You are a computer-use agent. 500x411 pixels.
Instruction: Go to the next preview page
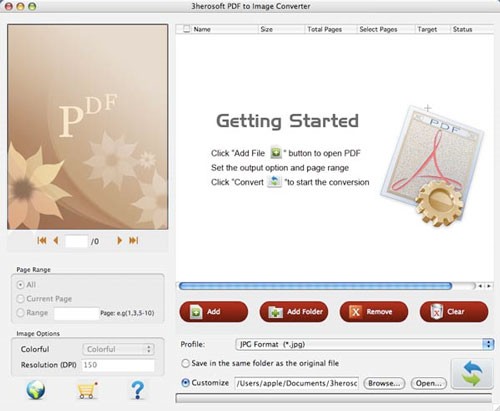(119, 240)
